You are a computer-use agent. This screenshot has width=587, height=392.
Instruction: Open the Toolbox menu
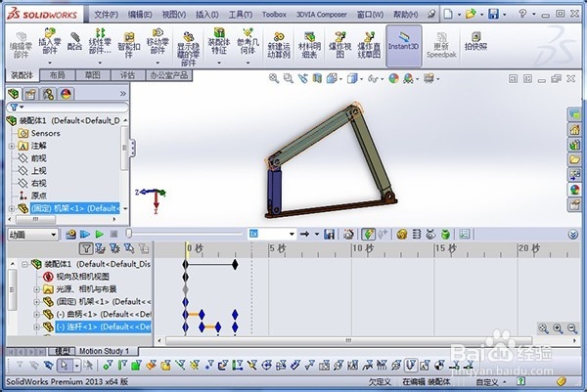click(274, 15)
